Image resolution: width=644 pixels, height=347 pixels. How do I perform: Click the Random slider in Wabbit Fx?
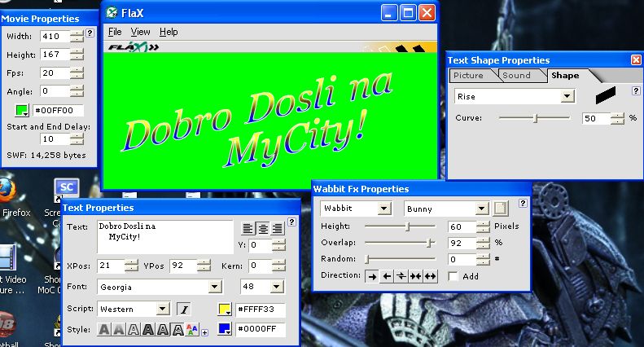click(x=400, y=259)
